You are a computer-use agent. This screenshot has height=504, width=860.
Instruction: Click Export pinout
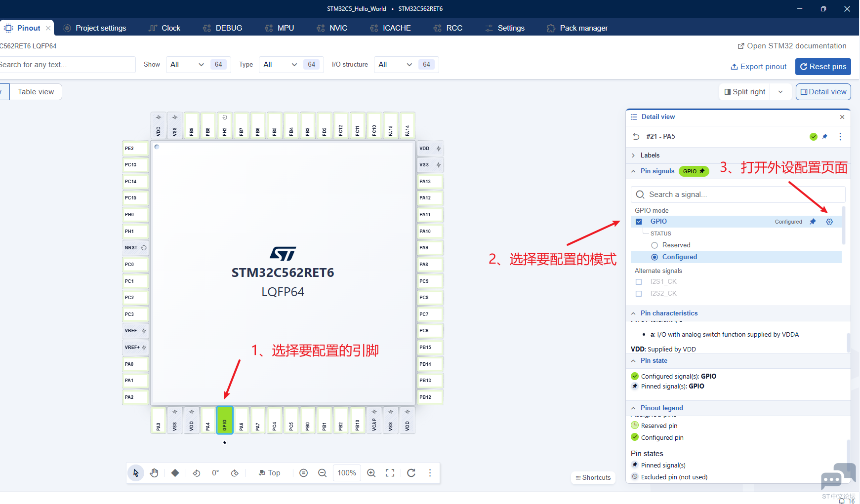[759, 67]
